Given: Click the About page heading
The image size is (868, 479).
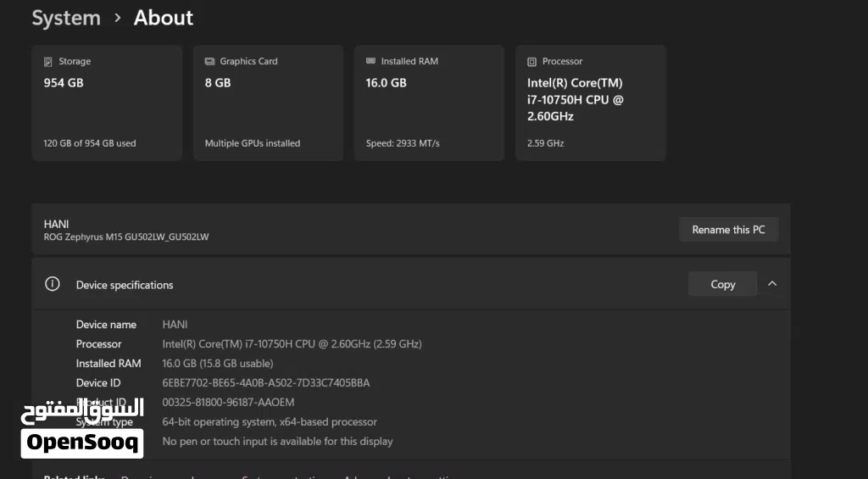Looking at the screenshot, I should click(164, 18).
